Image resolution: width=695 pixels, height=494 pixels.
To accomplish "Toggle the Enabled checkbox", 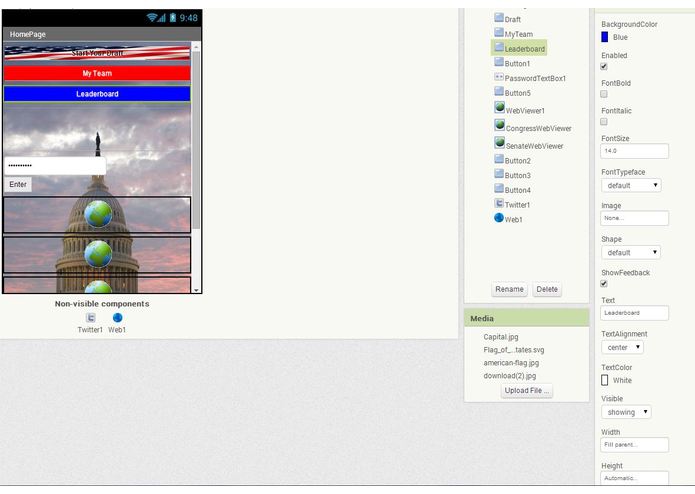I will click(604, 66).
